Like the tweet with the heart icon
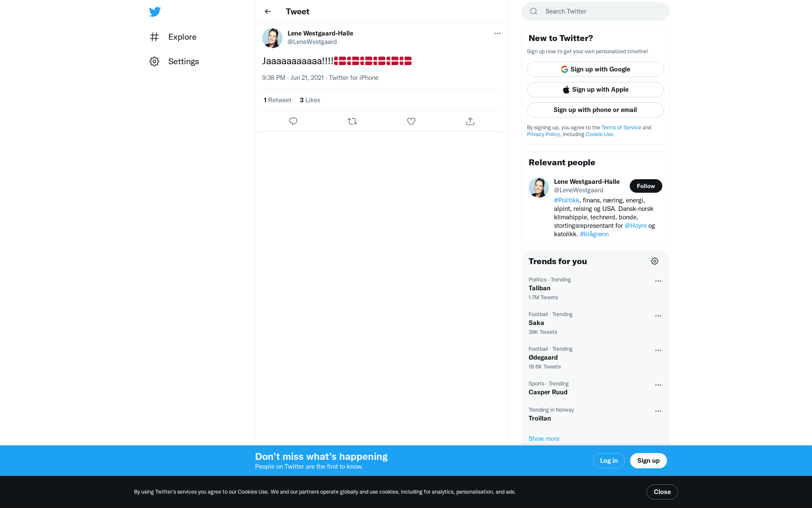The height and width of the screenshot is (508, 812). click(411, 121)
